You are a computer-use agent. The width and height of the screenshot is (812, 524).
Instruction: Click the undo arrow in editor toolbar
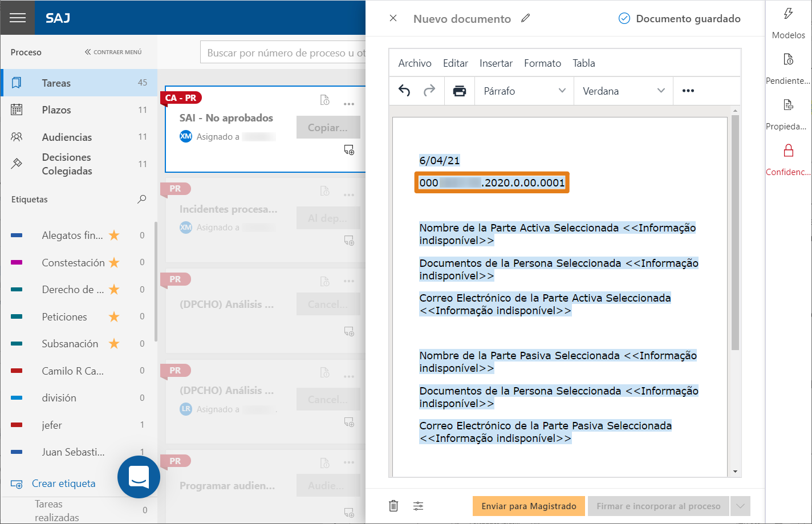click(404, 91)
